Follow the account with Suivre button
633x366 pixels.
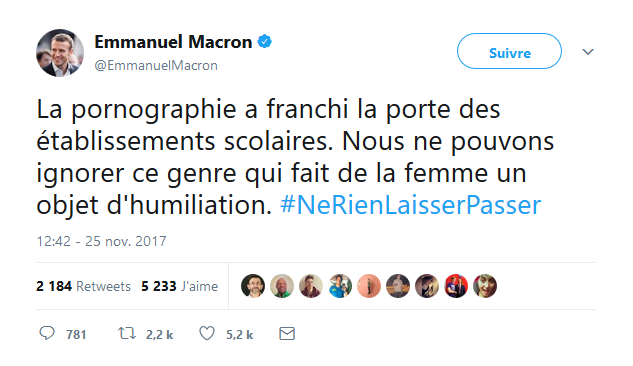pos(509,51)
